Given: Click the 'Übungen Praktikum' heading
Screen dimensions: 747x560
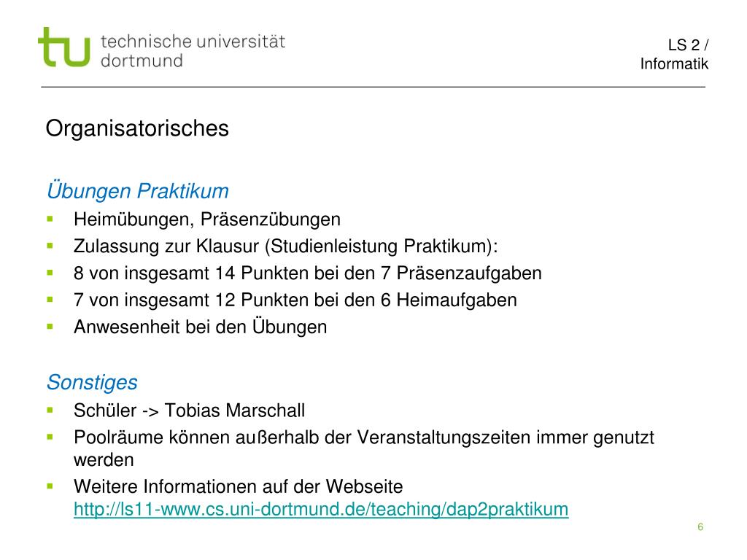Looking at the screenshot, I should pos(138,190).
